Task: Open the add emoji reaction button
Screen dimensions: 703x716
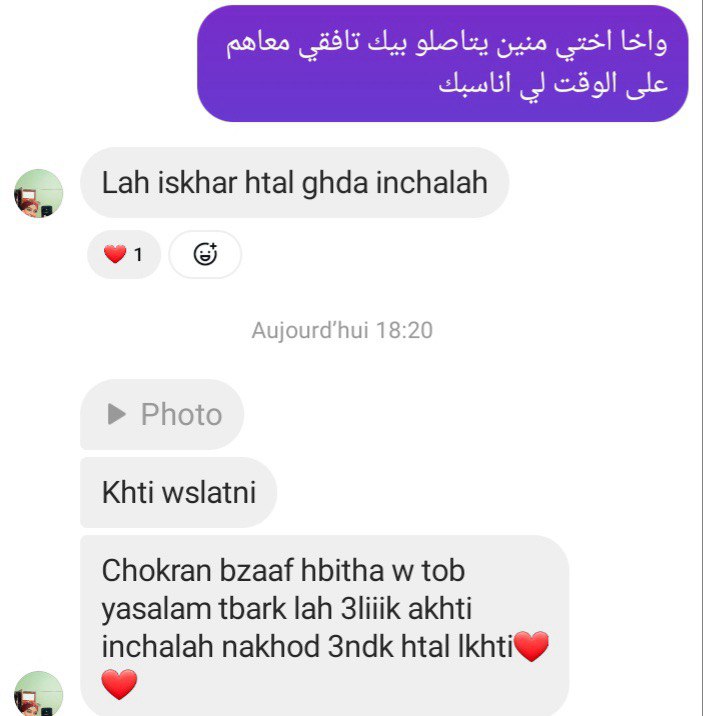Action: click(x=205, y=254)
